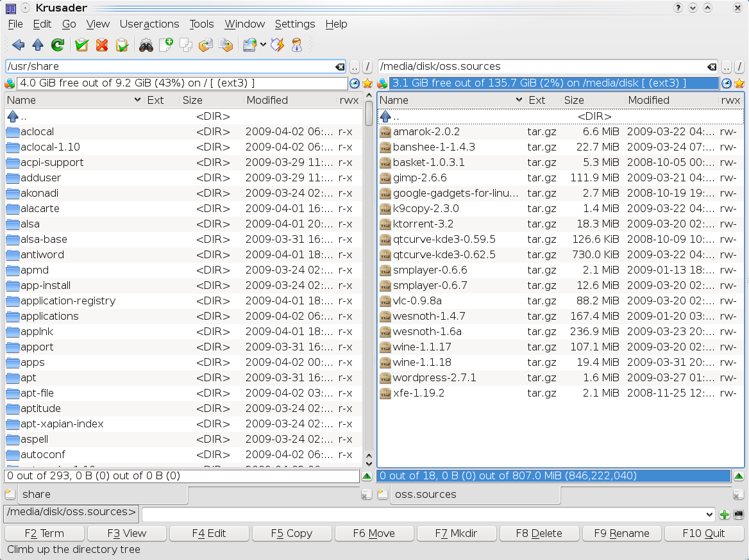Image resolution: width=749 pixels, height=560 pixels.
Task: Click the Up directory toolbar arrow
Action: click(x=38, y=45)
